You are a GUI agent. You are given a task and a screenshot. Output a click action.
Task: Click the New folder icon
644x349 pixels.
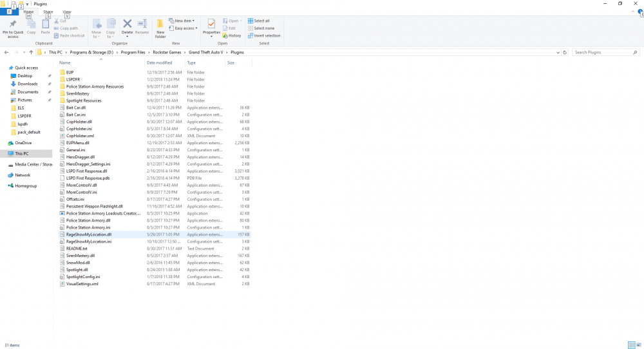(160, 24)
